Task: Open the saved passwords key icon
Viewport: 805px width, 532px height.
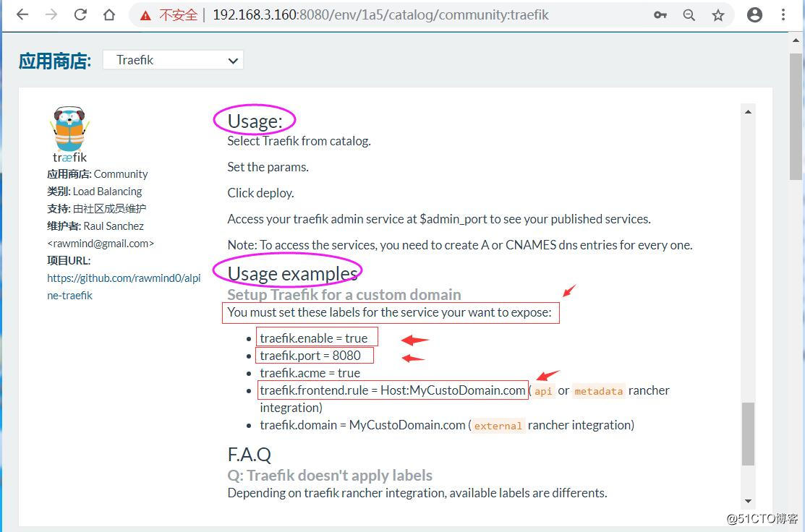Action: [x=660, y=15]
